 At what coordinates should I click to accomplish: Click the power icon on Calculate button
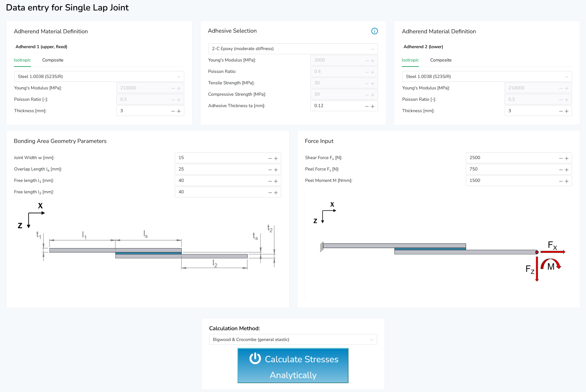coord(255,358)
